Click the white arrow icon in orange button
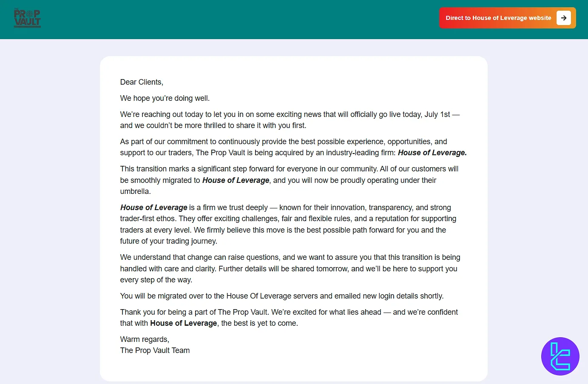588x384 pixels. click(563, 18)
